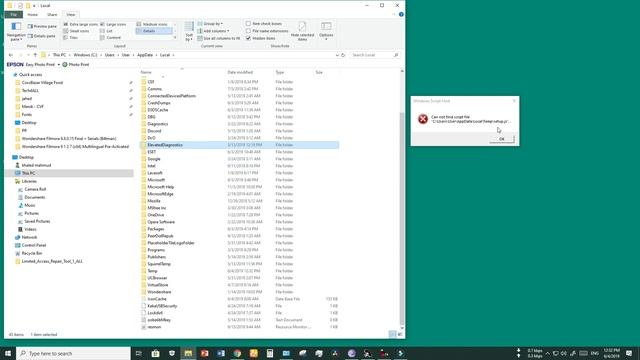Open the Epson Easy Photo Print dropdown
640x360 pixels.
point(58,64)
